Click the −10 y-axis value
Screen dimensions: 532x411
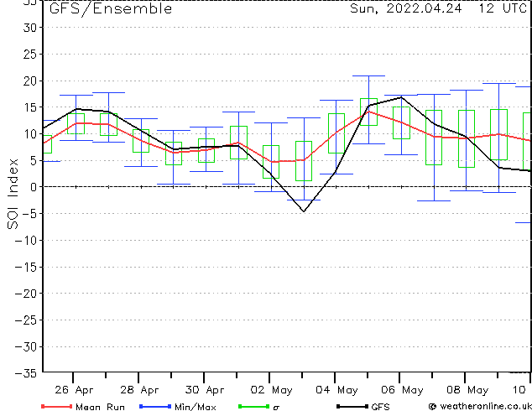point(26,240)
